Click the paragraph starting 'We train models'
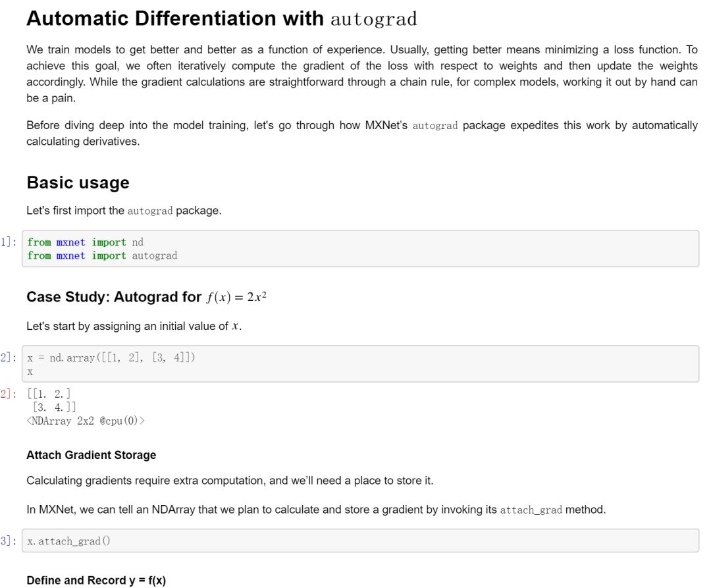This screenshot has height=588, width=711. tap(362, 74)
